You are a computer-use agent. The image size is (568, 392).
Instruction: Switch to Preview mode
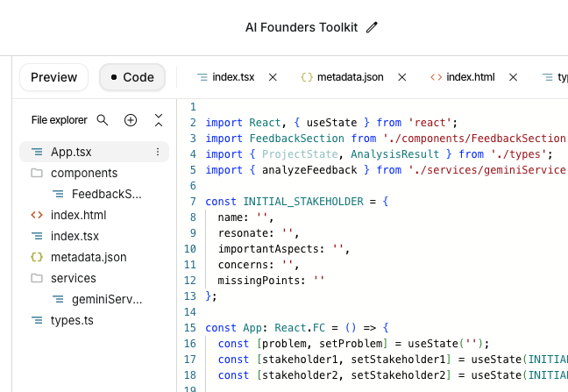(54, 77)
